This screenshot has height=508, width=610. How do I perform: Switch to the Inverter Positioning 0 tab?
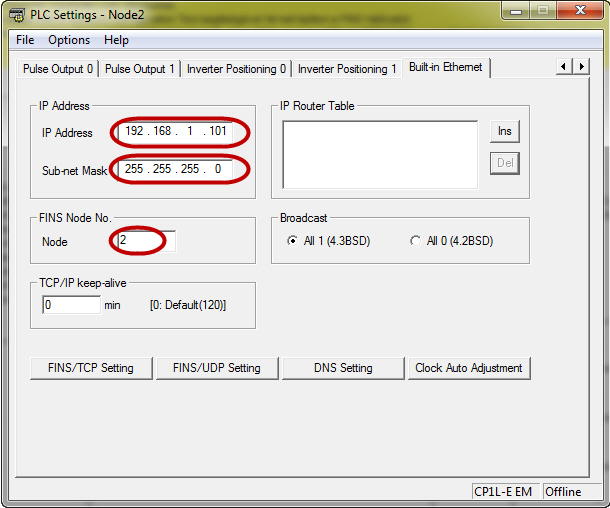pyautogui.click(x=236, y=69)
